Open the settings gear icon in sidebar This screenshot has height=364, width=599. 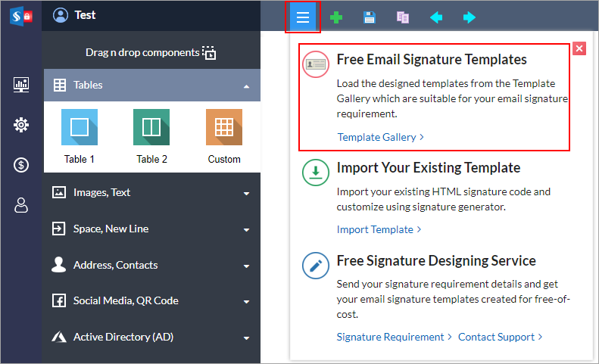pos(21,125)
